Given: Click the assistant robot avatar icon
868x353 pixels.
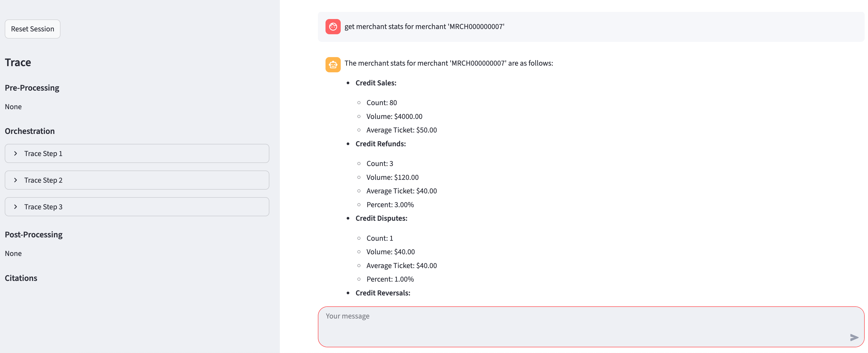Looking at the screenshot, I should [x=333, y=65].
